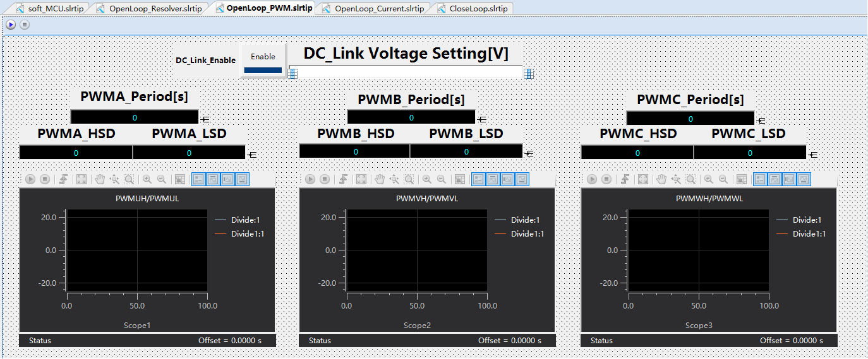
Task: Click the PWMUH/PWMUL scope title
Action: (x=147, y=199)
